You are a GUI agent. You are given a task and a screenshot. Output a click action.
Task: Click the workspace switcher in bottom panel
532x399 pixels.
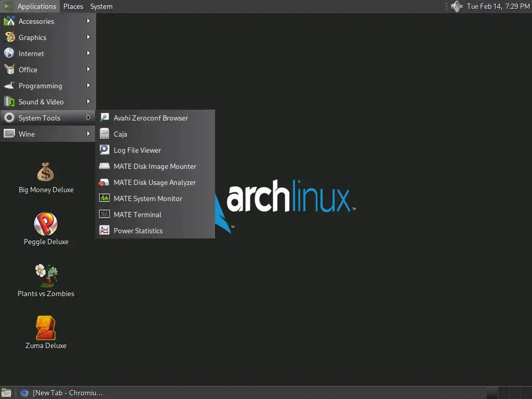(x=509, y=393)
